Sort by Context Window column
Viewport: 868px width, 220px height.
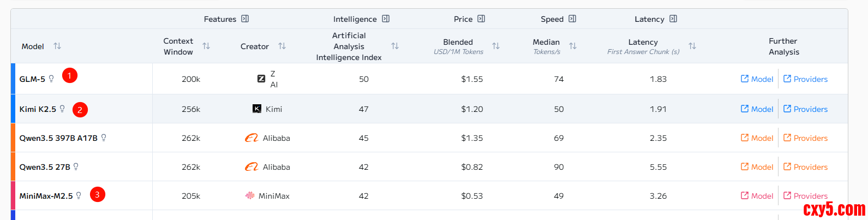click(206, 46)
